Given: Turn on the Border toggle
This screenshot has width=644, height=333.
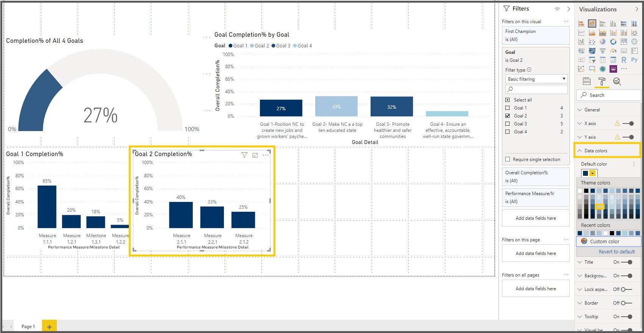Looking at the screenshot, I should pyautogui.click(x=627, y=303).
